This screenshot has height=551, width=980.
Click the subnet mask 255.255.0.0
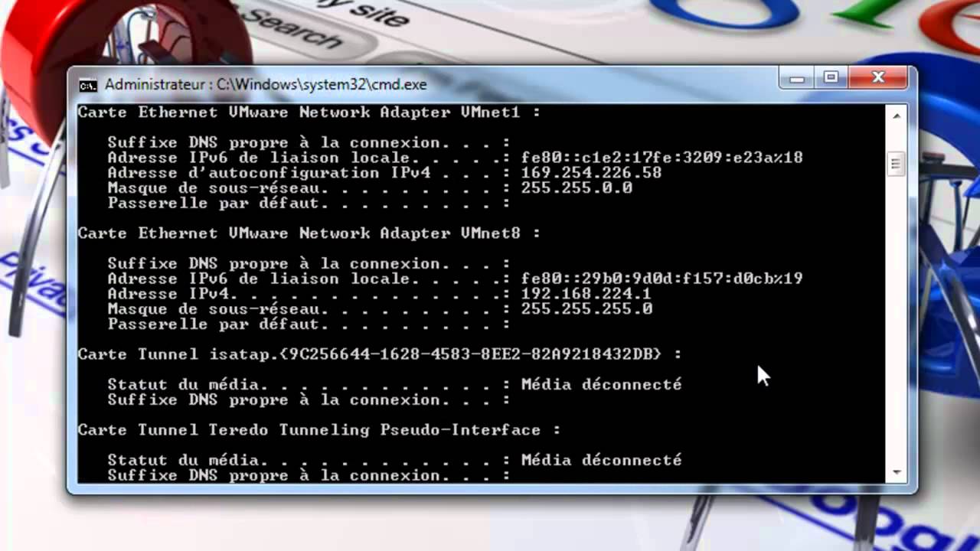click(577, 188)
